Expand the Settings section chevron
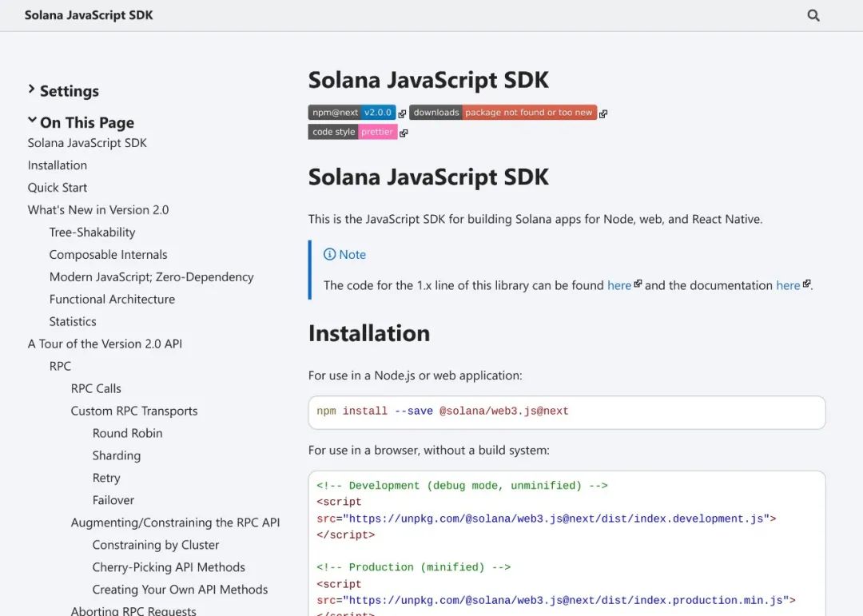Screen dimensions: 863x616 (31, 89)
